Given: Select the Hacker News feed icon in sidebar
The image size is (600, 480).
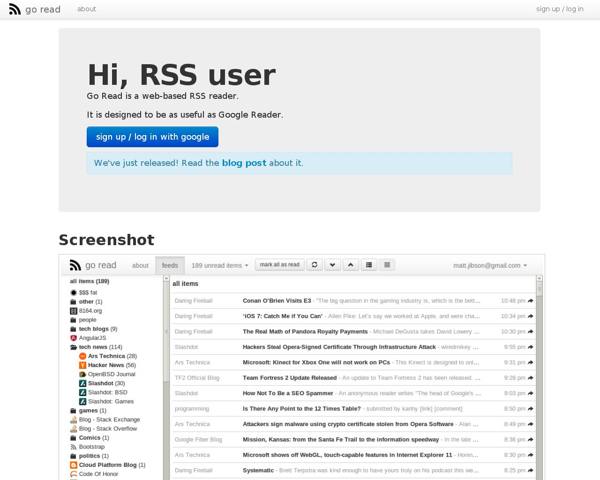Looking at the screenshot, I should [82, 365].
